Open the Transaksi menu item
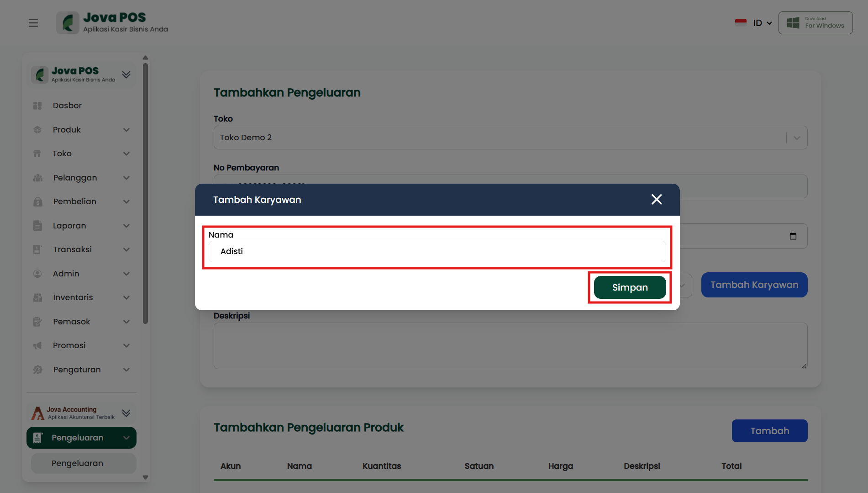 tap(72, 249)
